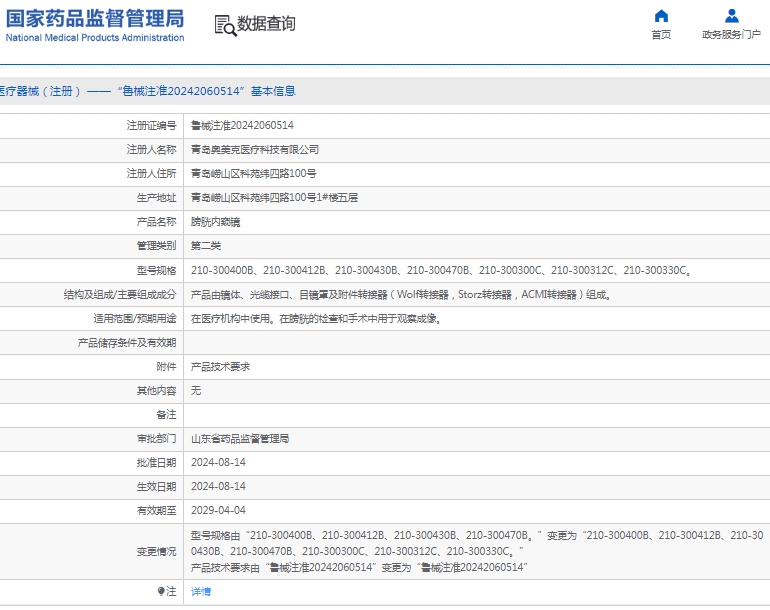Viewport: 770px width, 610px height.
Task: Click the 批准日期 value 2024-08-14
Action: (x=218, y=462)
